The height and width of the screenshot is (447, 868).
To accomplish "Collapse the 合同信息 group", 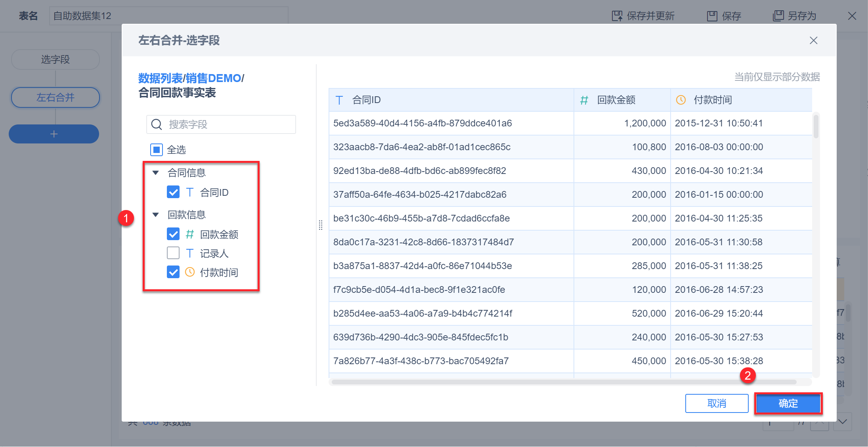I will pyautogui.click(x=156, y=173).
